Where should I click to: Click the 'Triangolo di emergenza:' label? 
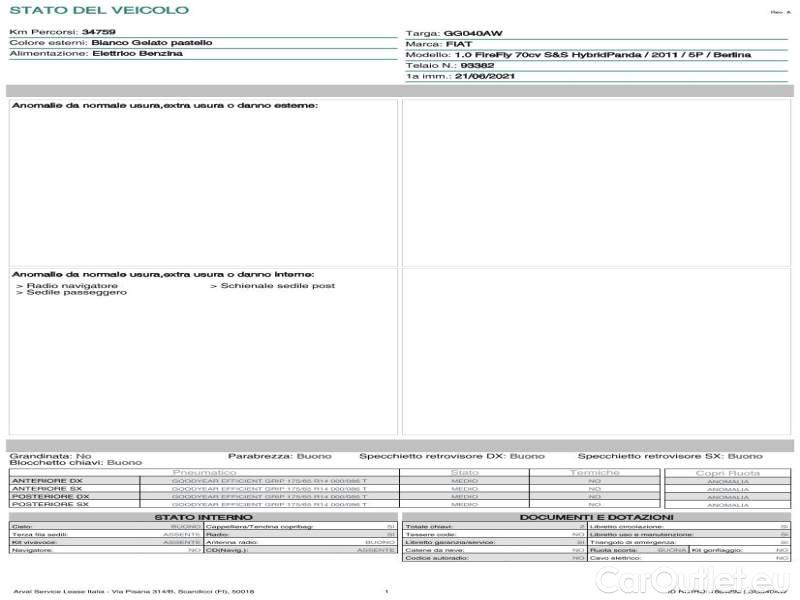coord(632,542)
